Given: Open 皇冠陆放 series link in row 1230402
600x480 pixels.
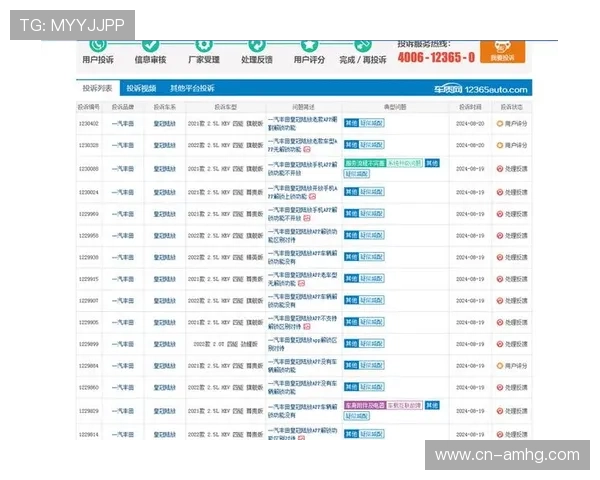Looking at the screenshot, I should tap(165, 124).
